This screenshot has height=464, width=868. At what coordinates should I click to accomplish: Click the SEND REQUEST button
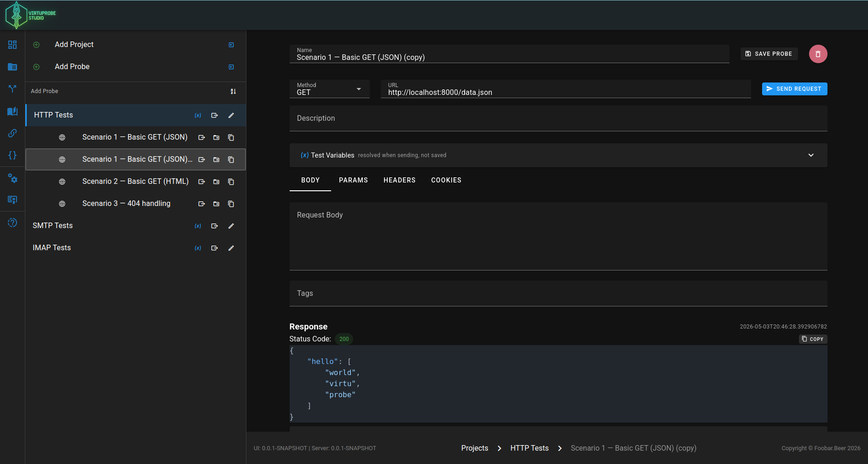click(794, 89)
